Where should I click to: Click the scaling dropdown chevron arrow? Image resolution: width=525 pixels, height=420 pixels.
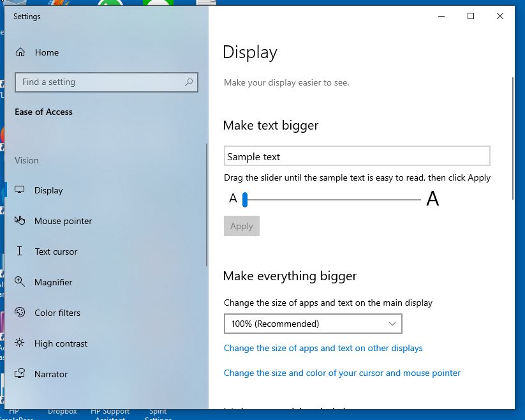392,324
